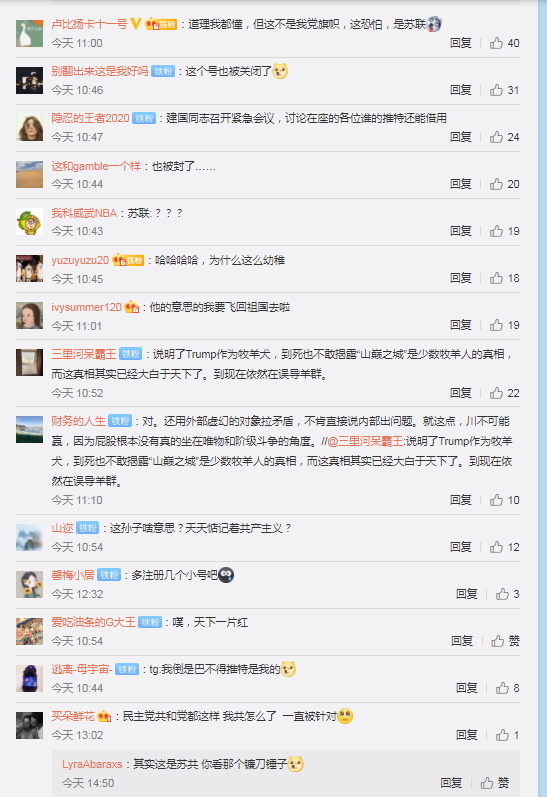Viewport: 547px width, 797px height.
Task: Like 三里河呆霸王's comment with 22 likes
Action: coord(504,393)
